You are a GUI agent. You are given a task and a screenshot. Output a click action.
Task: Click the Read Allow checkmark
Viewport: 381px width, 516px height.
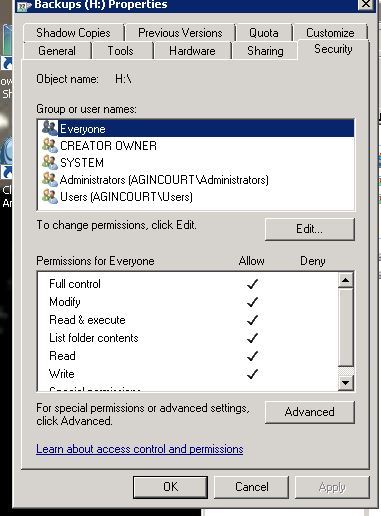[x=252, y=356]
